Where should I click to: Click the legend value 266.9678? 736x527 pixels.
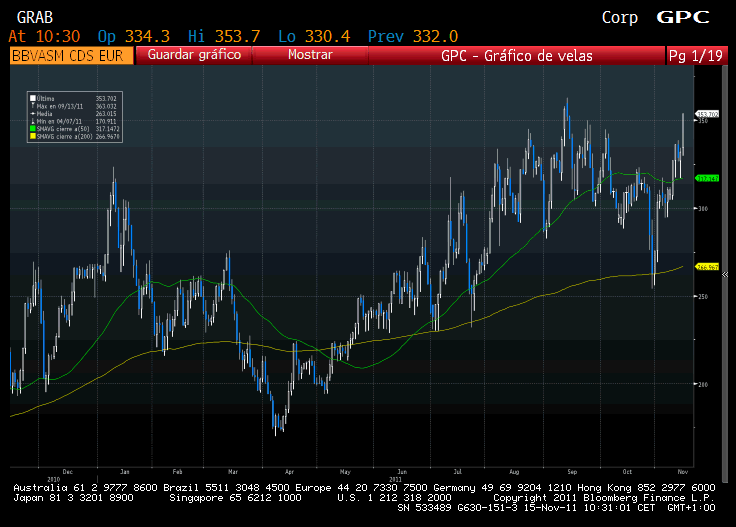(x=107, y=136)
